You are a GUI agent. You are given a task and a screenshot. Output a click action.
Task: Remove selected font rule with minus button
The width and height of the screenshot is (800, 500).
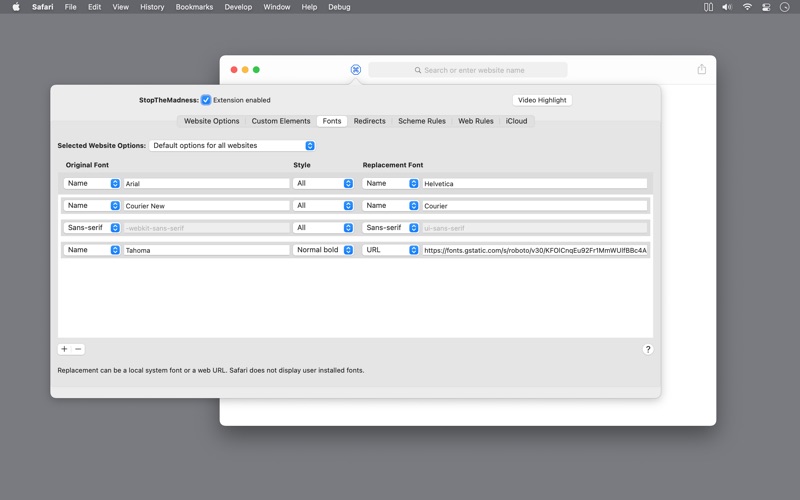point(78,349)
